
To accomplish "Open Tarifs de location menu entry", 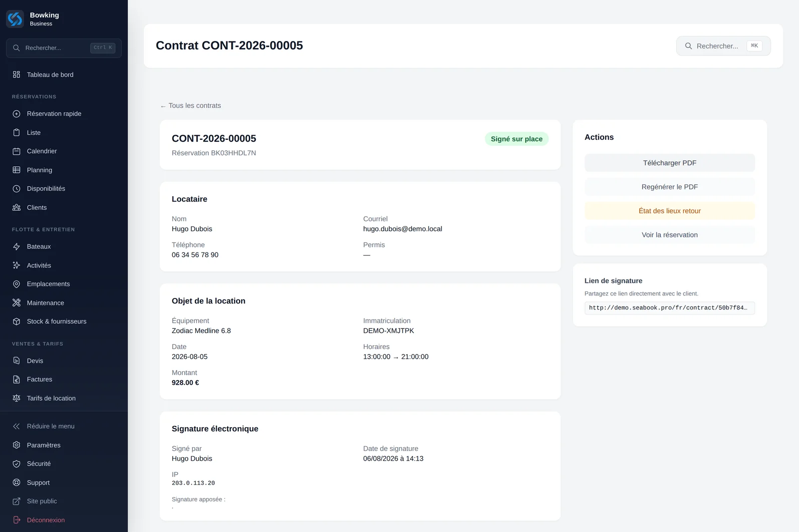I will click(64, 398).
